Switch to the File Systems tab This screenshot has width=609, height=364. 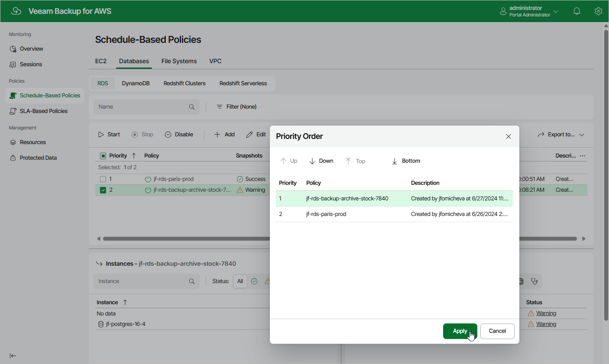[179, 61]
